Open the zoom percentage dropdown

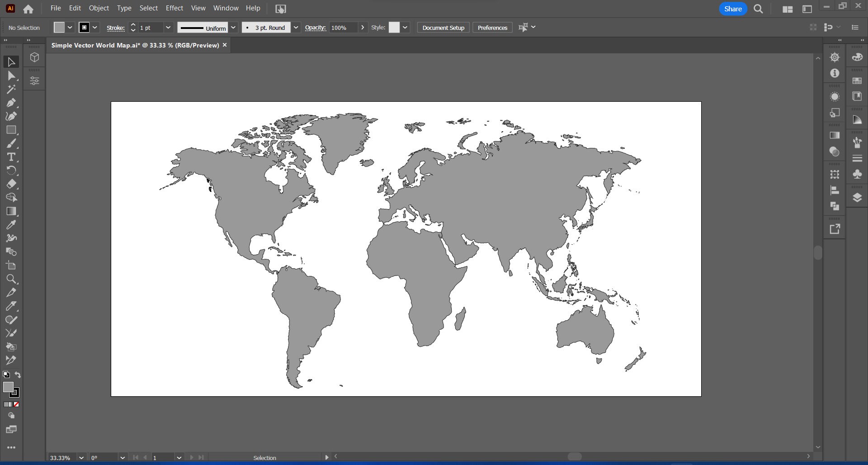[x=81, y=458]
